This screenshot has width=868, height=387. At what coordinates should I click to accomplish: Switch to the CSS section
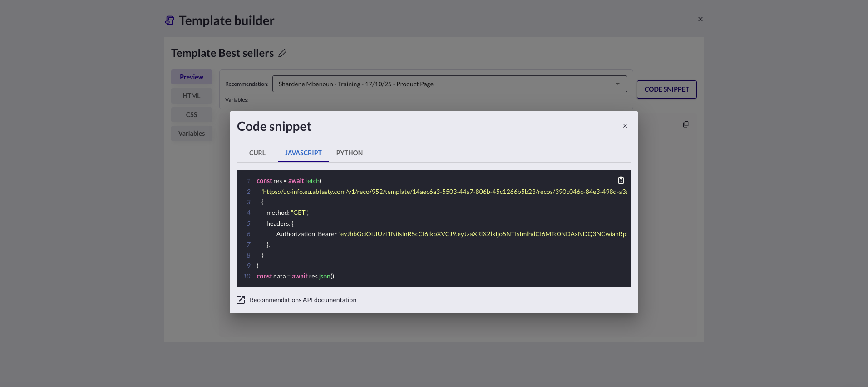coord(191,115)
